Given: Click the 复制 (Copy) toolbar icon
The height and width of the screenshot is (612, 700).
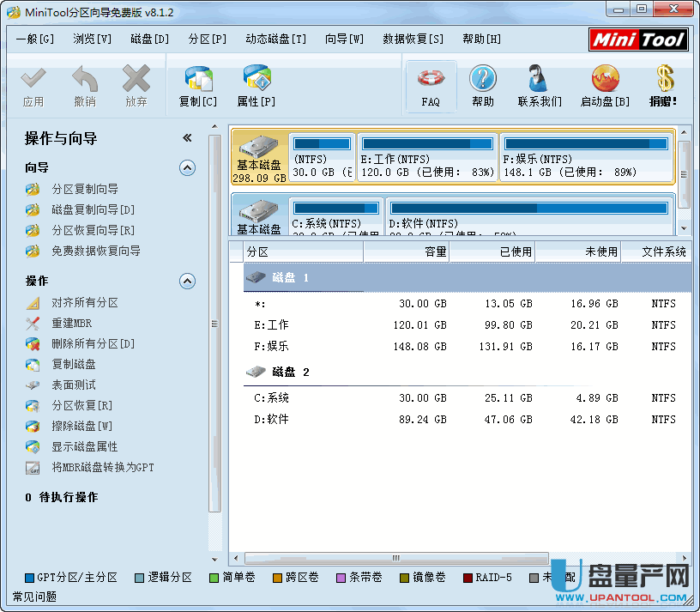Looking at the screenshot, I should [198, 86].
